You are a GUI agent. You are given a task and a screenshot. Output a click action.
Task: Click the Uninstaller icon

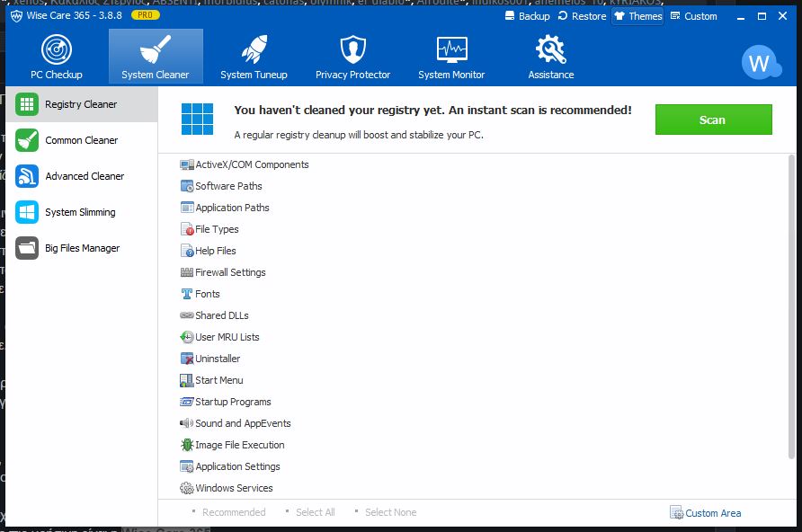click(x=187, y=359)
